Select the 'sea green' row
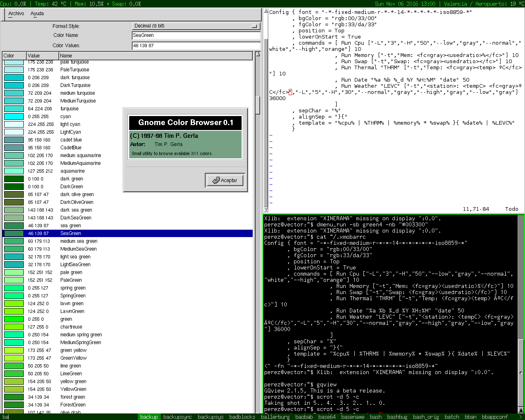This screenshot has height=420, width=525. tap(128, 226)
